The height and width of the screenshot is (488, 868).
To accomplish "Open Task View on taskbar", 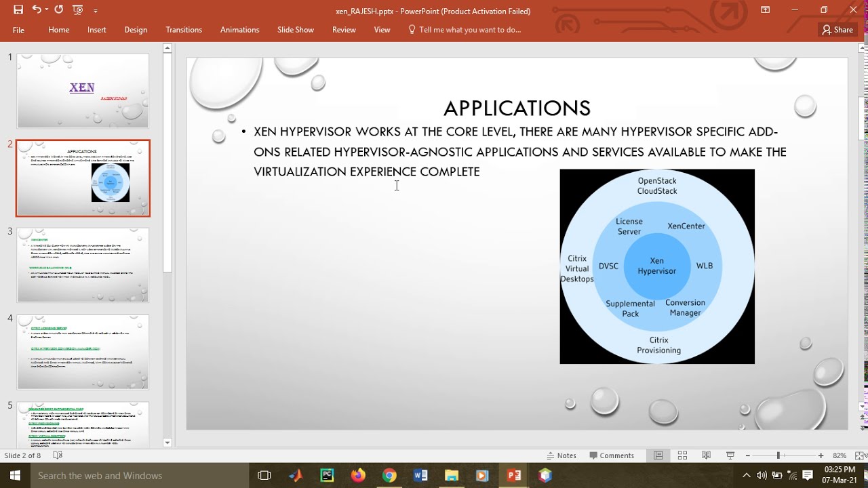I will click(264, 476).
